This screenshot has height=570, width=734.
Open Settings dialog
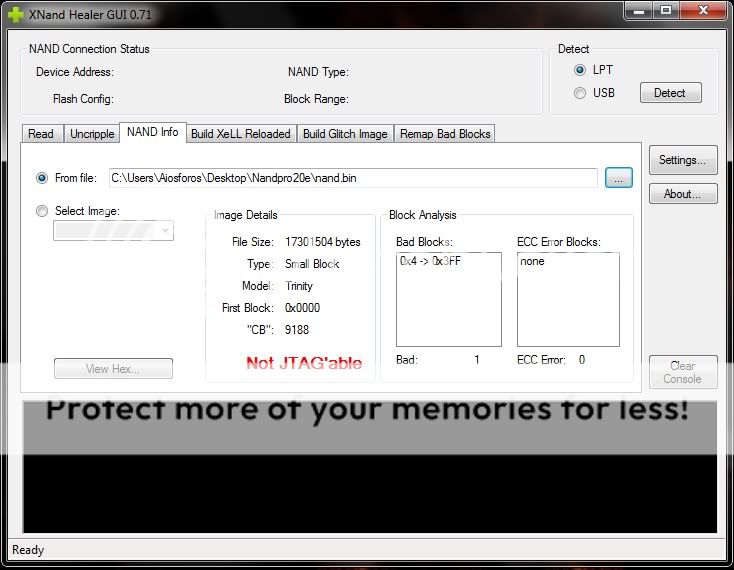coord(682,160)
